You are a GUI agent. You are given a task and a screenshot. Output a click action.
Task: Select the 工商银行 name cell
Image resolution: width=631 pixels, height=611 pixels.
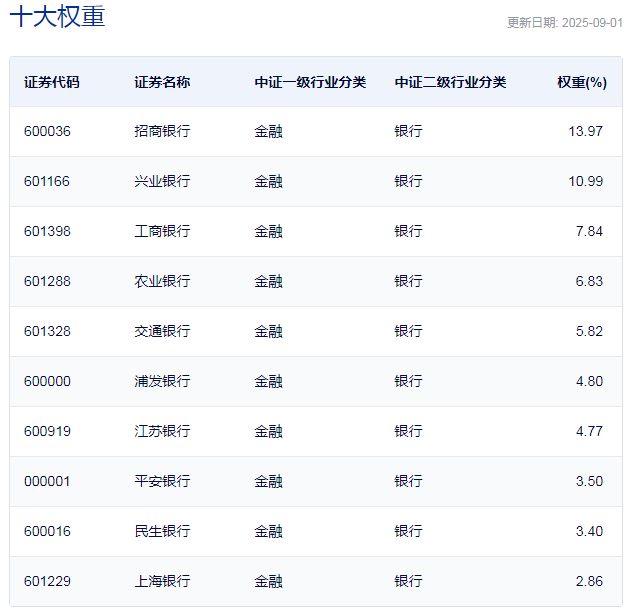tap(162, 231)
